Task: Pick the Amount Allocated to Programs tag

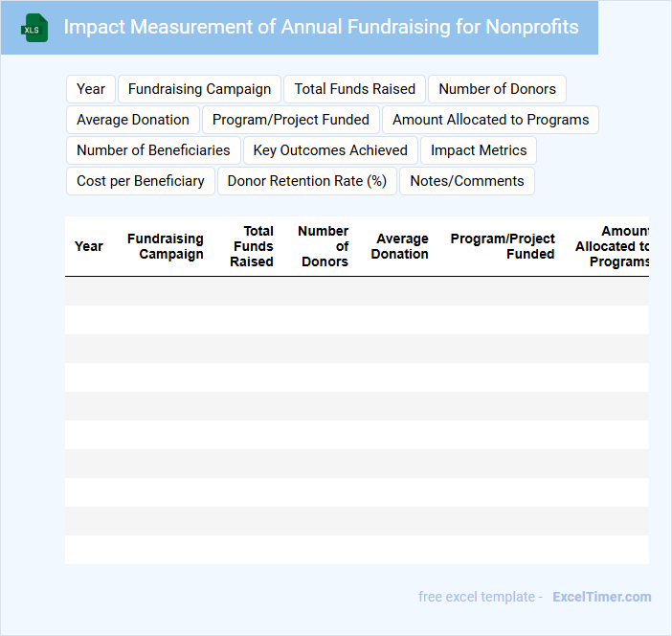Action: (x=490, y=120)
